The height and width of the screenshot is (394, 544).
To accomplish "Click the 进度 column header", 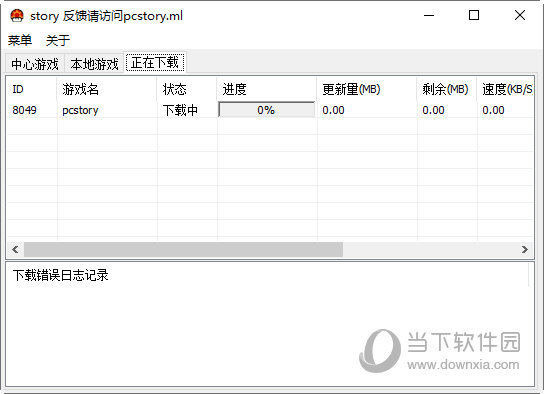I will (267, 89).
